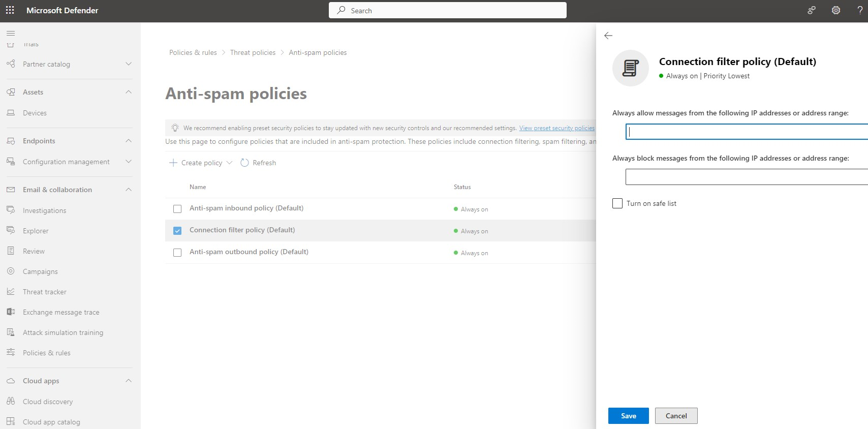Screen dimensions: 868x429
Task: Open Threat tracker in the sidebar
Action: 45,292
